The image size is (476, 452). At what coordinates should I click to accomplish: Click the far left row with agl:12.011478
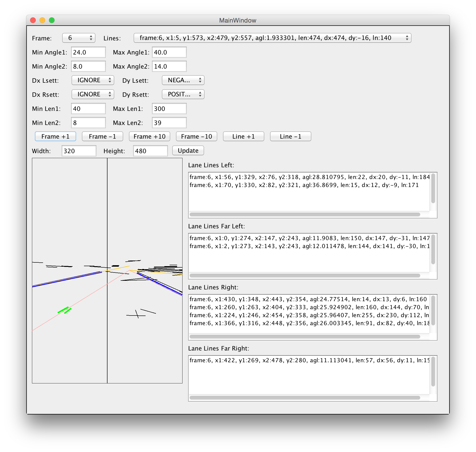click(309, 246)
